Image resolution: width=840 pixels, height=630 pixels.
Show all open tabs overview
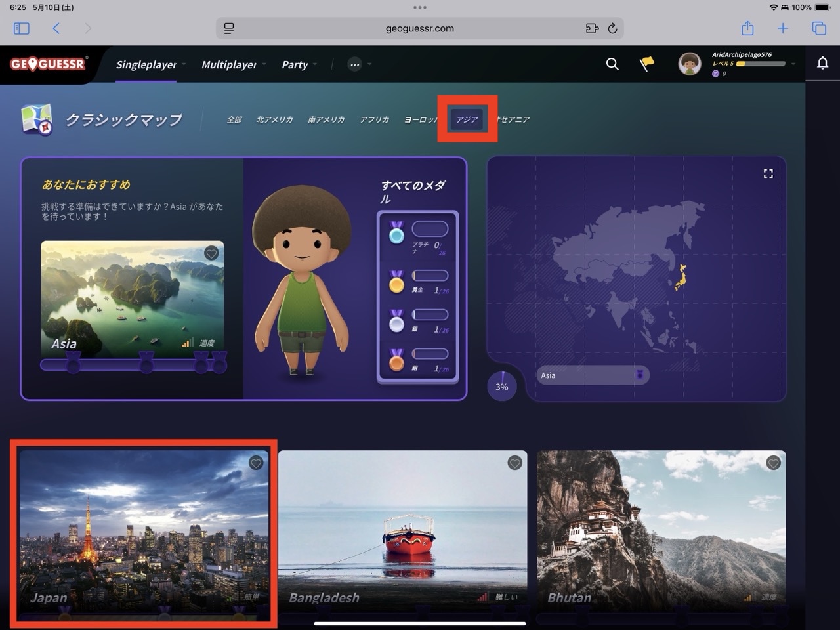(x=819, y=28)
